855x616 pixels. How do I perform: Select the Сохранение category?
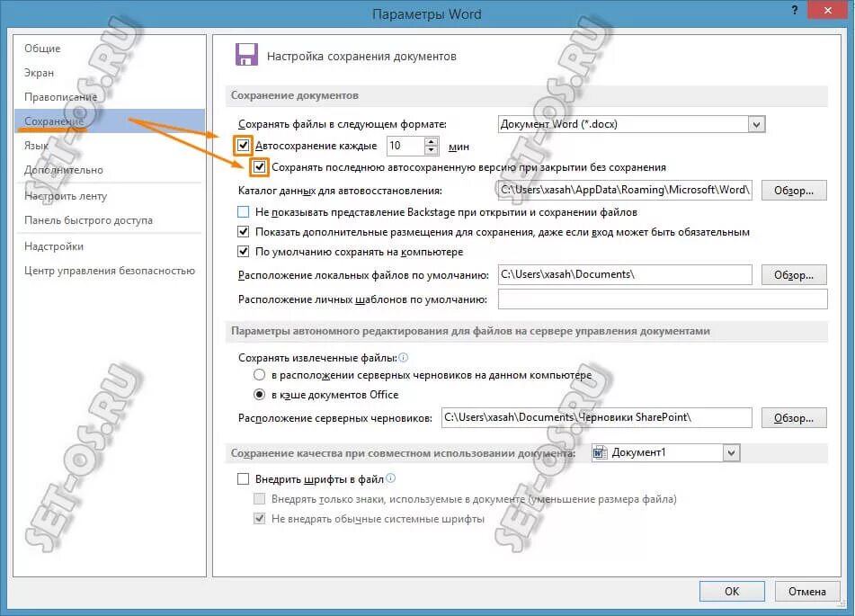tap(109, 121)
